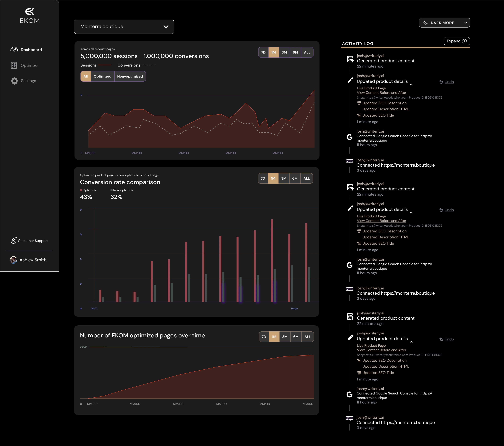Switch optimized pages chart to ALL

point(307,337)
